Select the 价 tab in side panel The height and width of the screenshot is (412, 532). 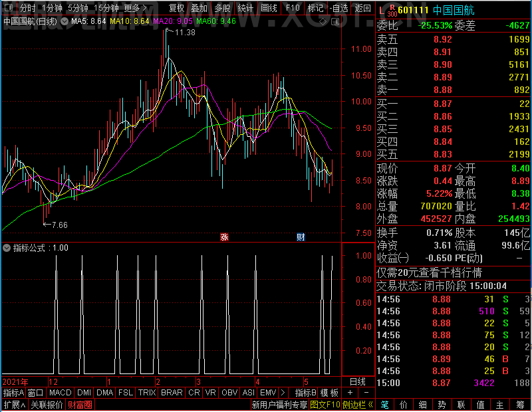[404, 405]
